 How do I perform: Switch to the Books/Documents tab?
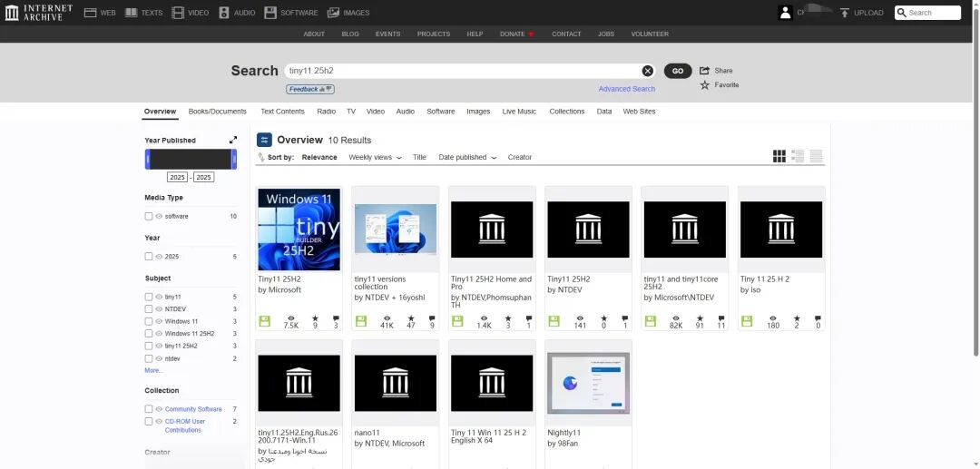pos(218,112)
